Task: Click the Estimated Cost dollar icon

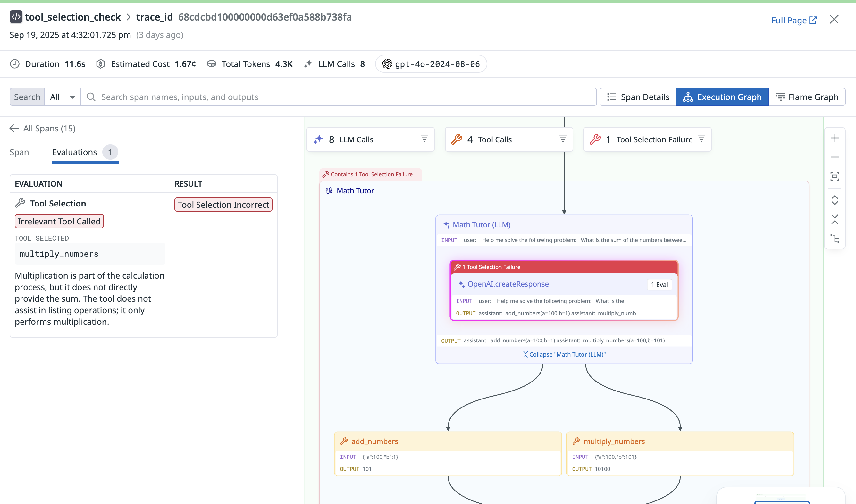Action: 101,64
